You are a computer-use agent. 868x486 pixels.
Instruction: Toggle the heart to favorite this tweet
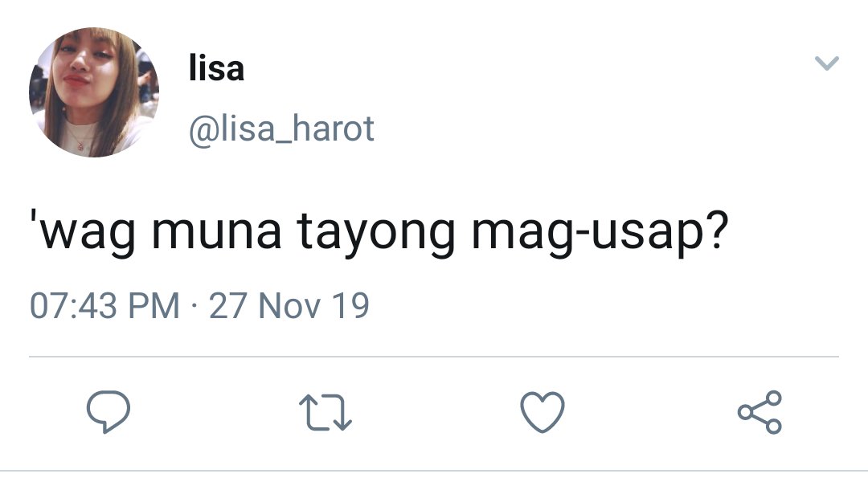[542, 412]
